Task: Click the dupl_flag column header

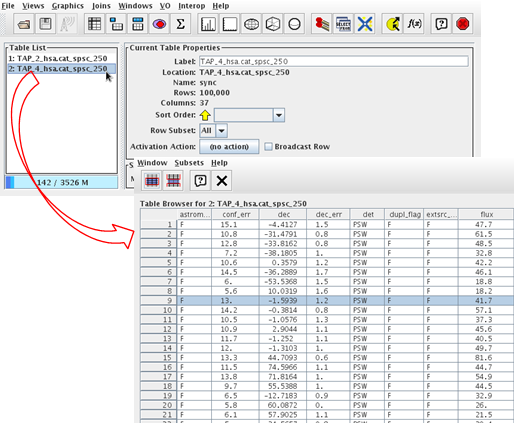Action: coord(405,214)
